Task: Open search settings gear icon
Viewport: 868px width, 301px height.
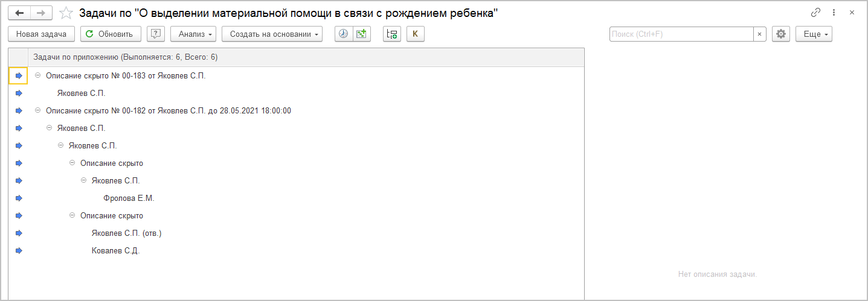Action: (x=781, y=34)
